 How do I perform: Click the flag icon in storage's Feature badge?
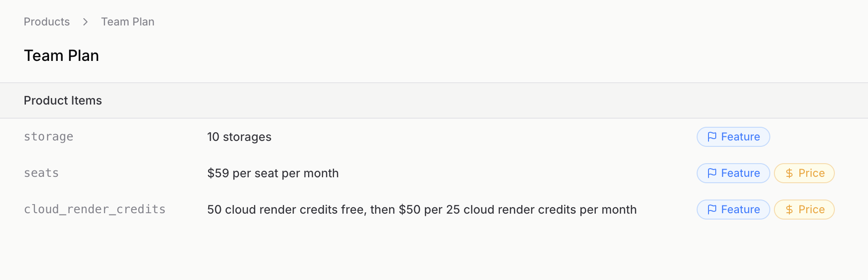(712, 137)
